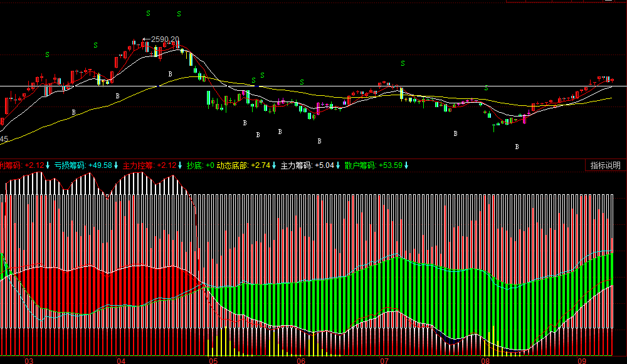Click month 05 on the date axis
This screenshot has height=364, width=627.
point(213,361)
